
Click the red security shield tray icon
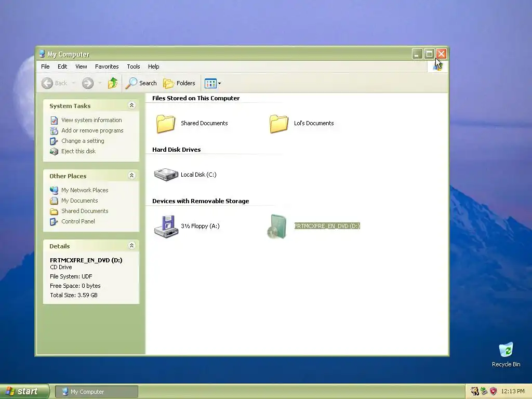[494, 392]
